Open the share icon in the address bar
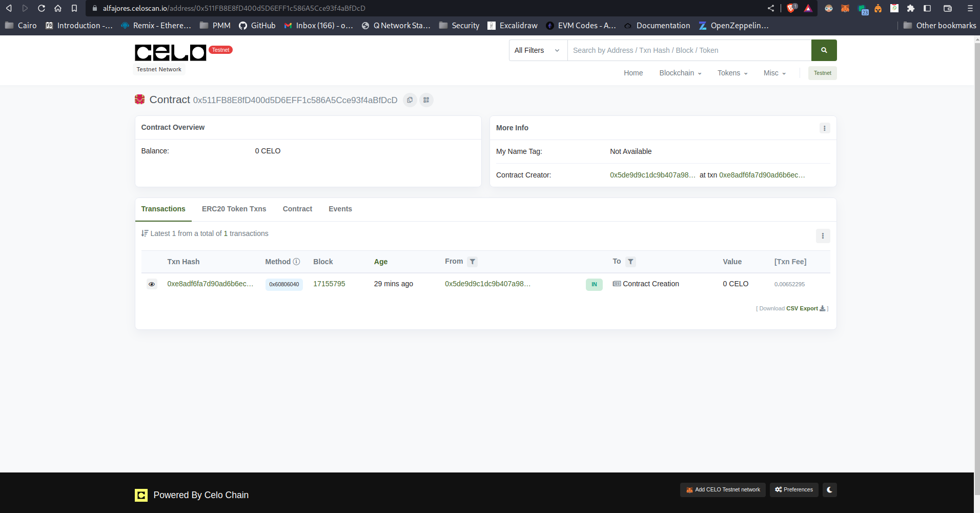The width and height of the screenshot is (980, 513). [x=771, y=8]
